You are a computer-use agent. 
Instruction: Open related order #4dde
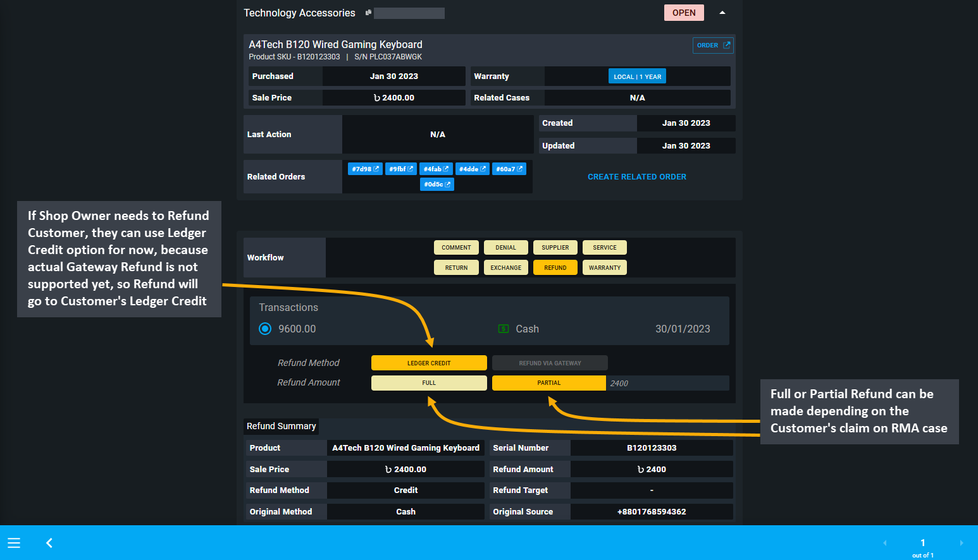tap(473, 169)
